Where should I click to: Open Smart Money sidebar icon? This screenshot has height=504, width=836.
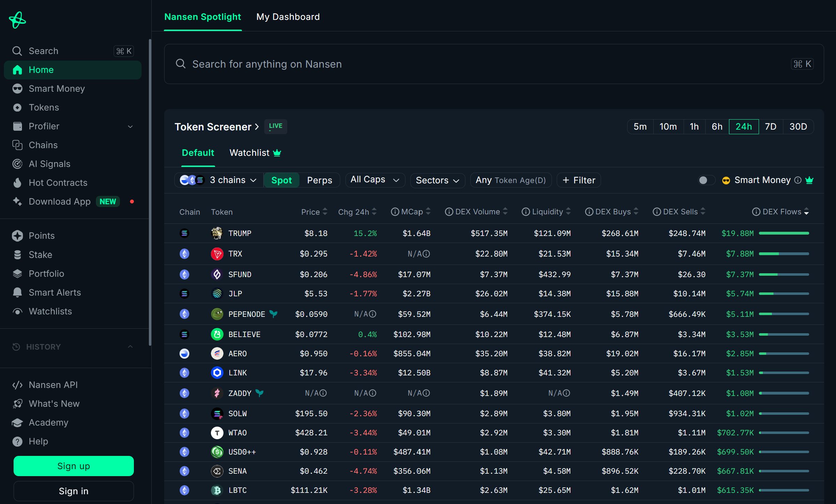[17, 89]
